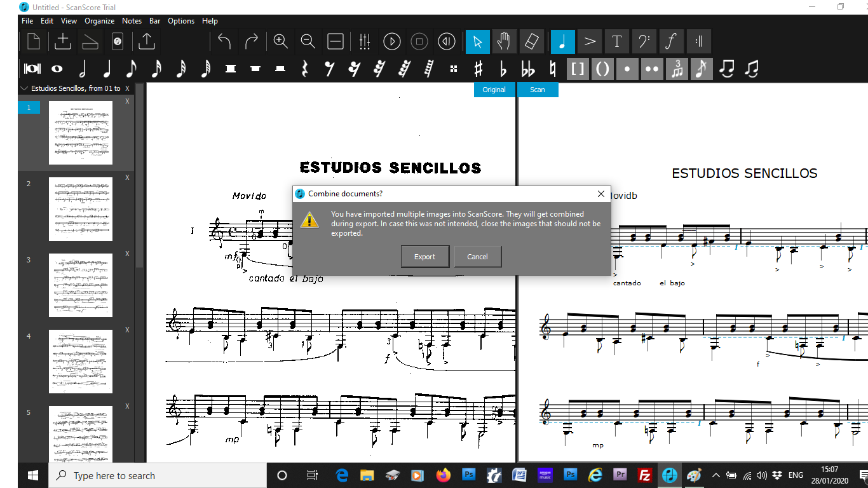Choose the quarter note in note-value row
The image size is (868, 488).
[x=107, y=69]
